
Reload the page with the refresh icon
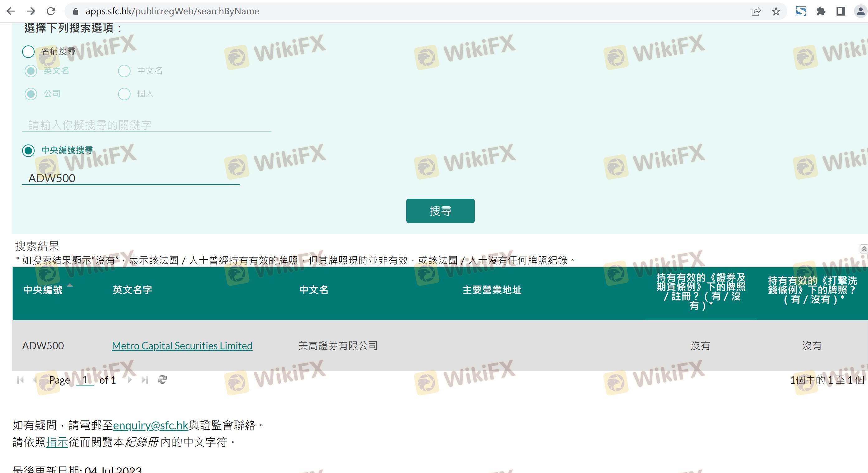51,11
